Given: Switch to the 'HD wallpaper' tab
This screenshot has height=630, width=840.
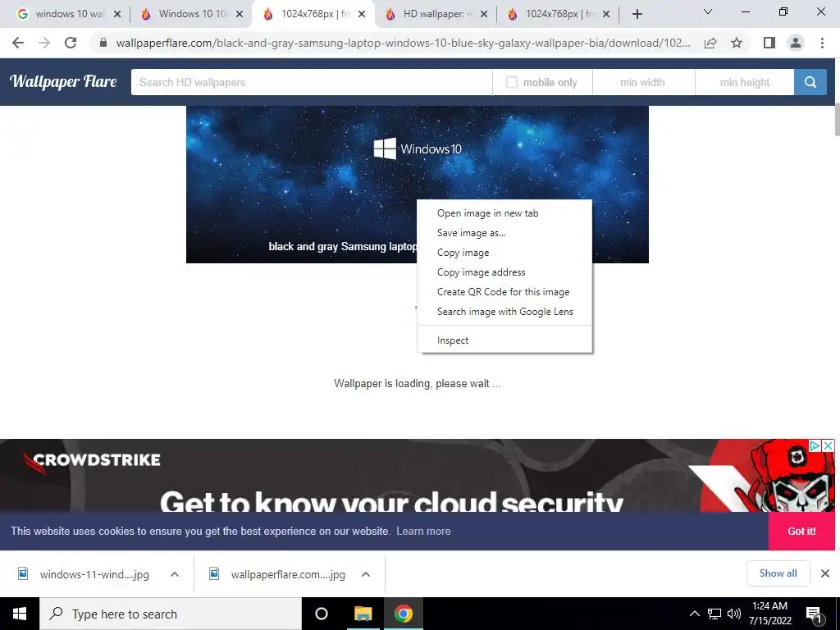Looking at the screenshot, I should pos(436,14).
